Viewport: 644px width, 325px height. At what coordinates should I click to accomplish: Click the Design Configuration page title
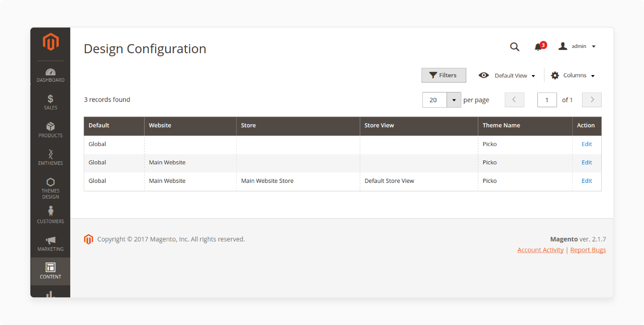click(x=145, y=49)
